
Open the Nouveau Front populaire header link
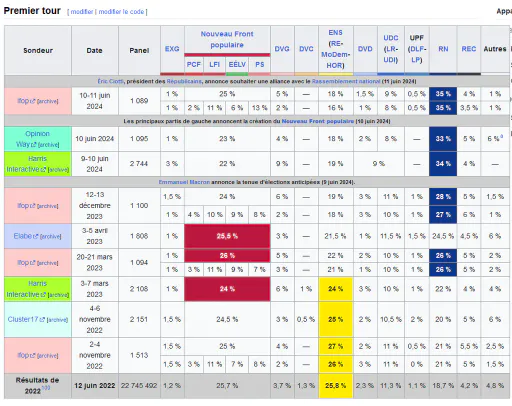point(227,39)
